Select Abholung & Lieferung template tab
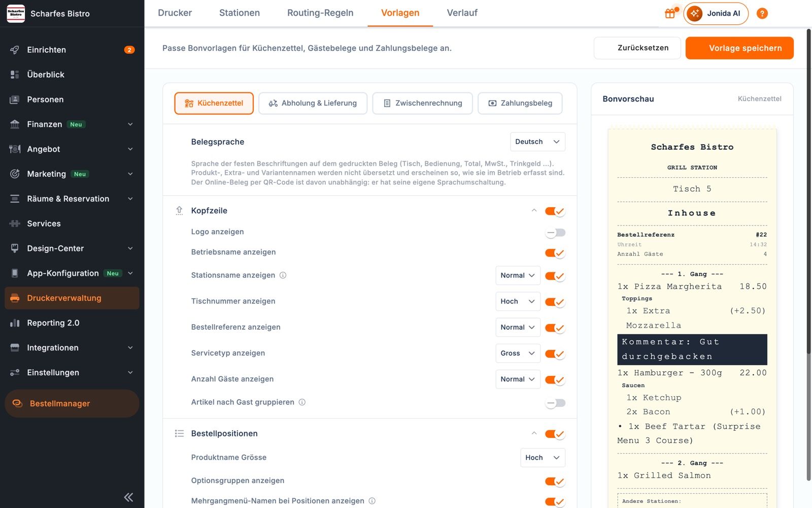 [313, 103]
